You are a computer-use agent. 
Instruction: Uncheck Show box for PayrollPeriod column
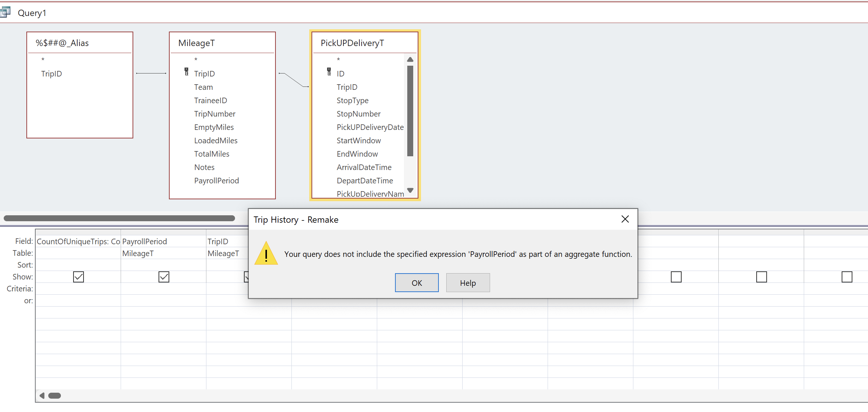pyautogui.click(x=164, y=277)
